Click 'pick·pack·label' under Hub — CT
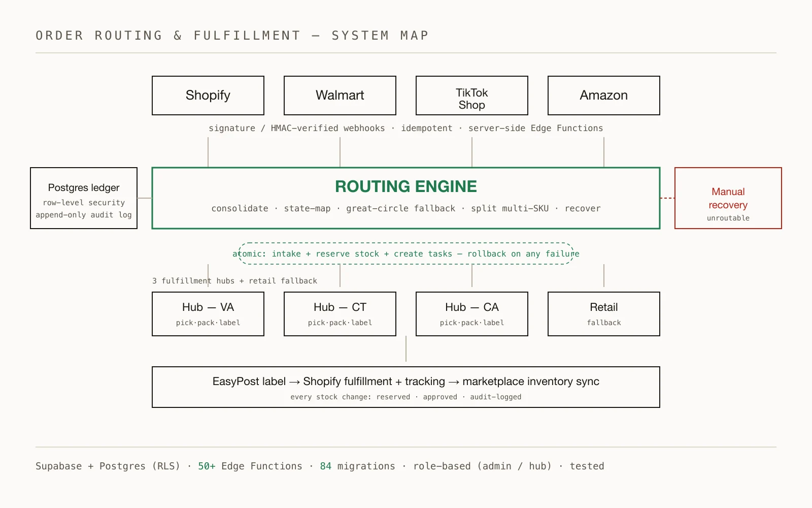Image resolution: width=812 pixels, height=508 pixels. pos(340,323)
